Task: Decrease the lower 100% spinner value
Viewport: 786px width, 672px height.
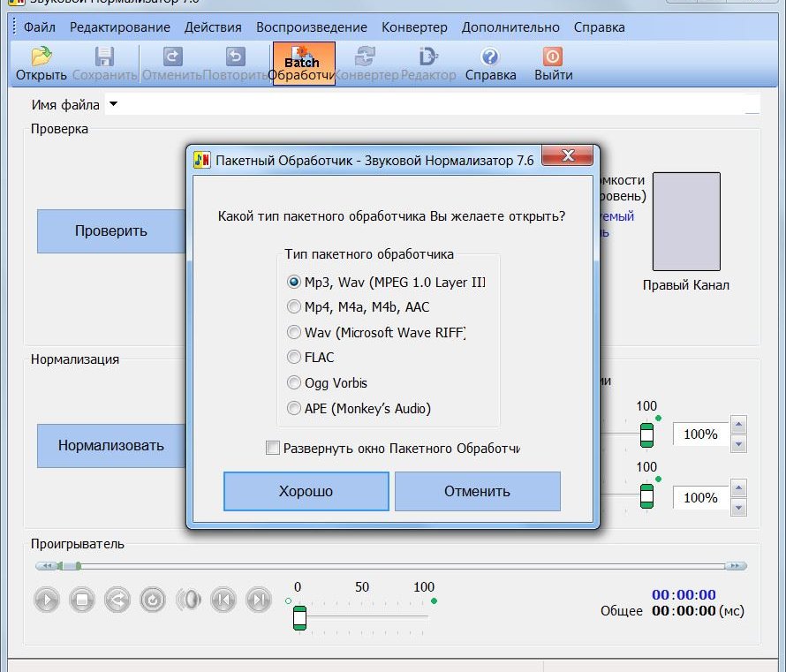Action: pos(738,508)
